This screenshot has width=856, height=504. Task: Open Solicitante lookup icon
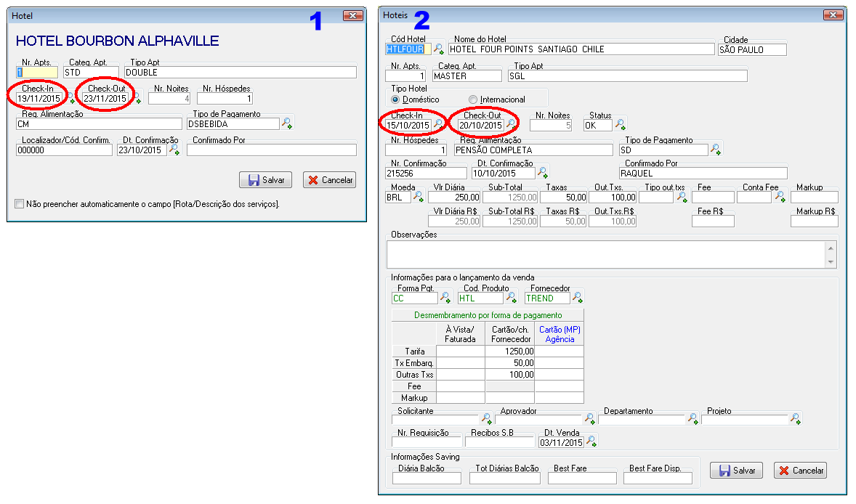486,419
